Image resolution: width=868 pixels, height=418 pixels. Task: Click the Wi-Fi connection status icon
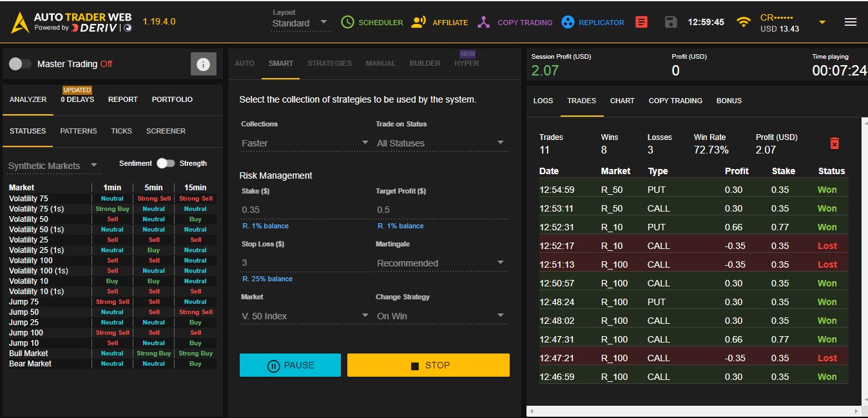[744, 22]
